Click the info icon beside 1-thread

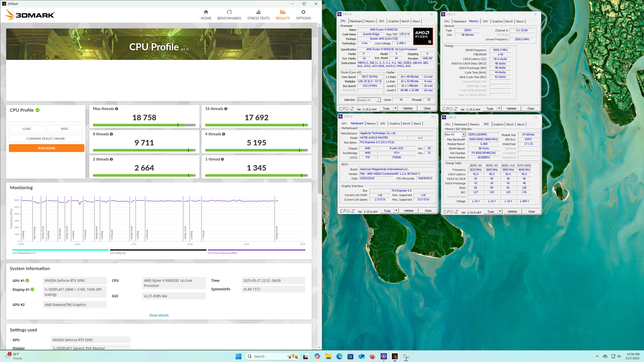222,159
